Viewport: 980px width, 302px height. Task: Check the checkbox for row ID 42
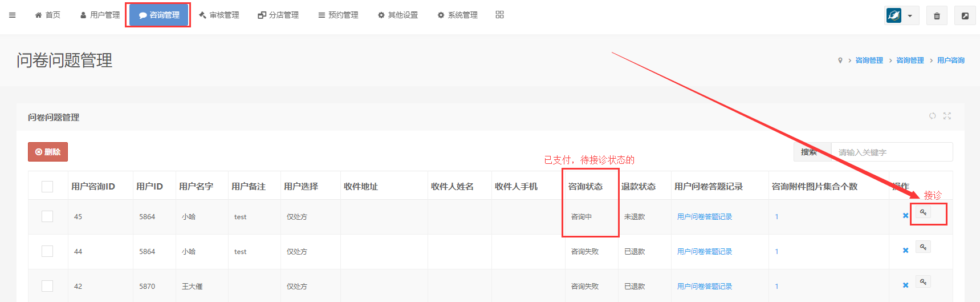(47, 286)
